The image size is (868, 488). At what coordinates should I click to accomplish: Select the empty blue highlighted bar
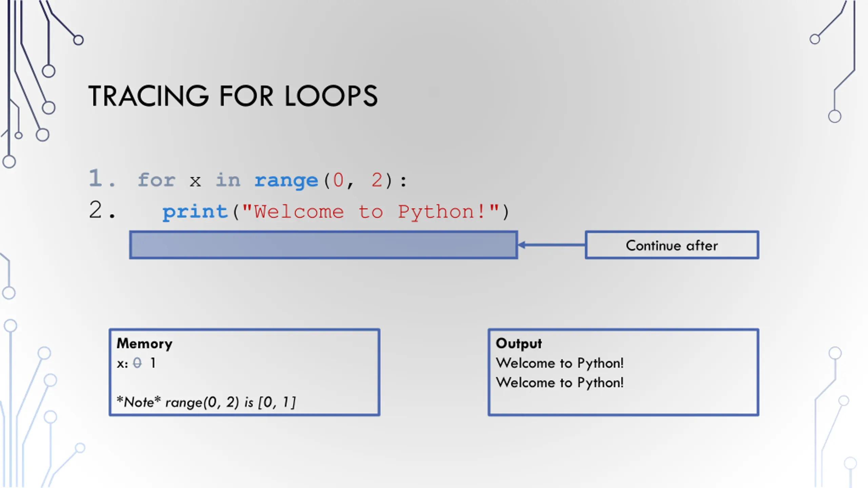point(323,245)
